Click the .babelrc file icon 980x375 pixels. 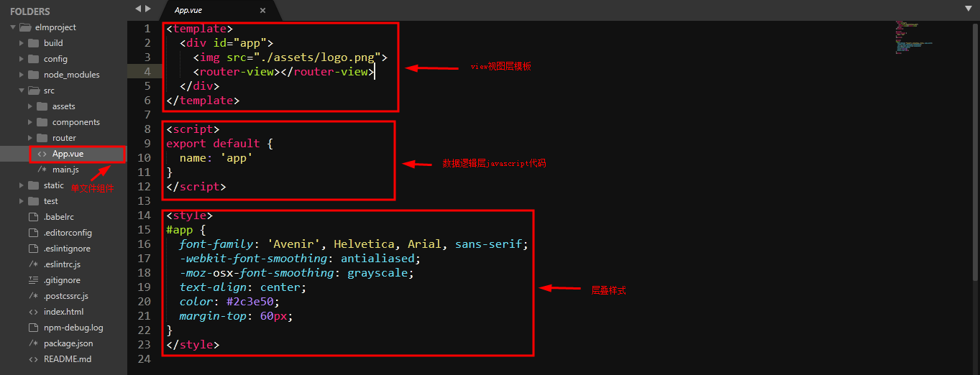(33, 217)
